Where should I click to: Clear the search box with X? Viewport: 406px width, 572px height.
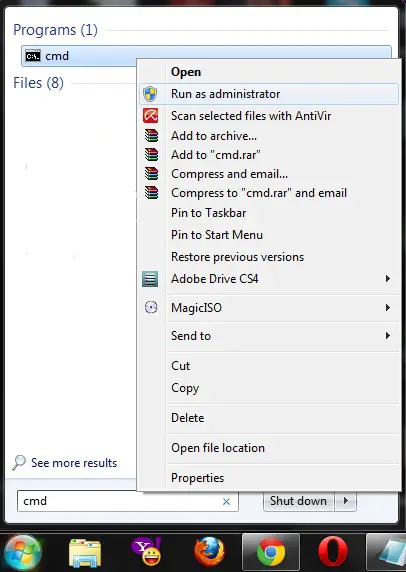coord(226,502)
